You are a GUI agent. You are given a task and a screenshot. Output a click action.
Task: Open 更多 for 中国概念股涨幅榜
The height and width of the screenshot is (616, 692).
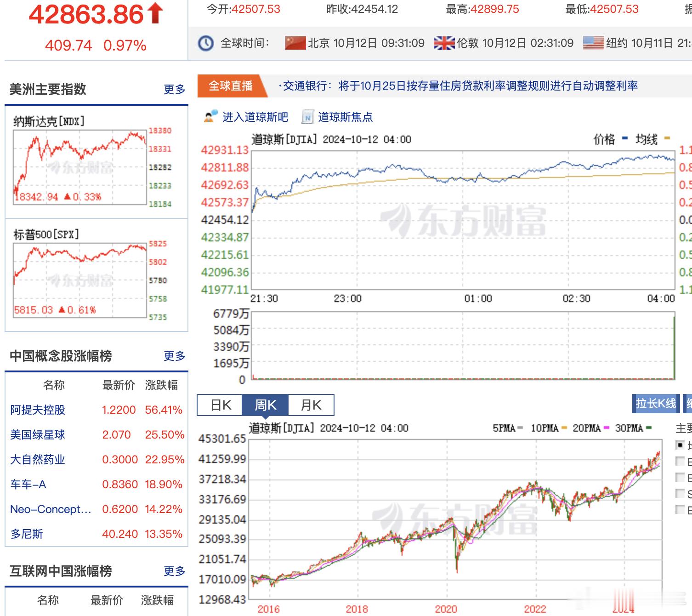coord(175,356)
